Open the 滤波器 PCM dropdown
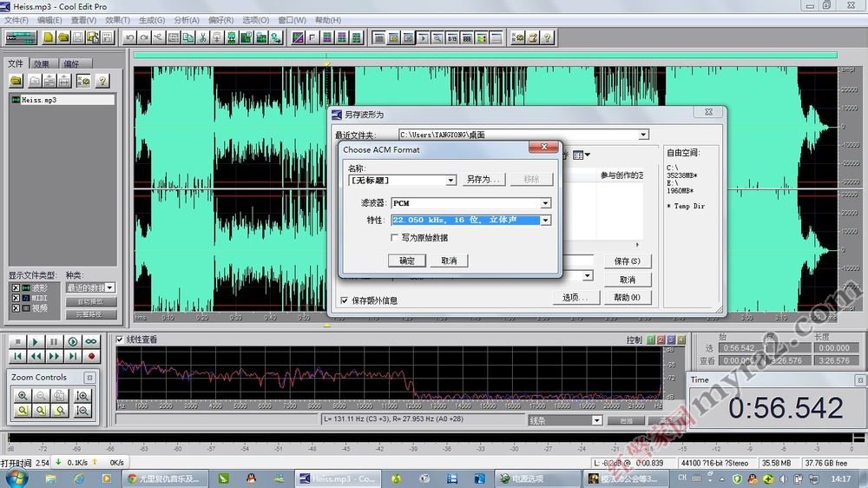The height and width of the screenshot is (488, 868). (545, 203)
